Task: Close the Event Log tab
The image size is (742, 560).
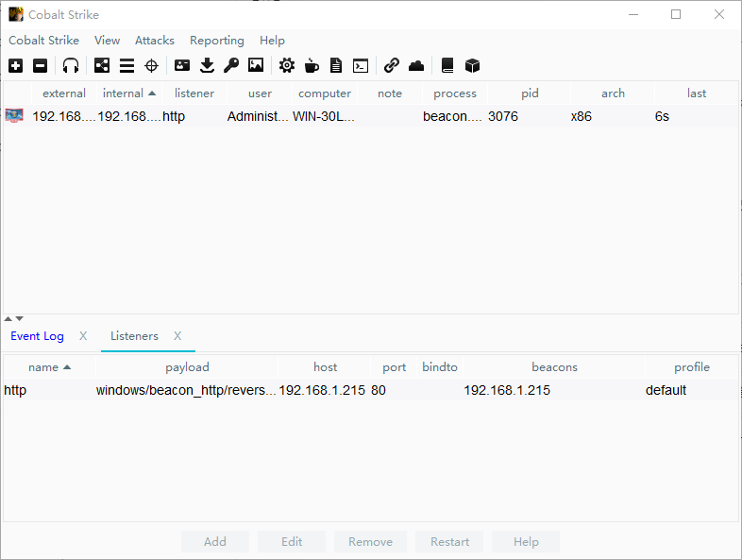Action: [x=83, y=336]
